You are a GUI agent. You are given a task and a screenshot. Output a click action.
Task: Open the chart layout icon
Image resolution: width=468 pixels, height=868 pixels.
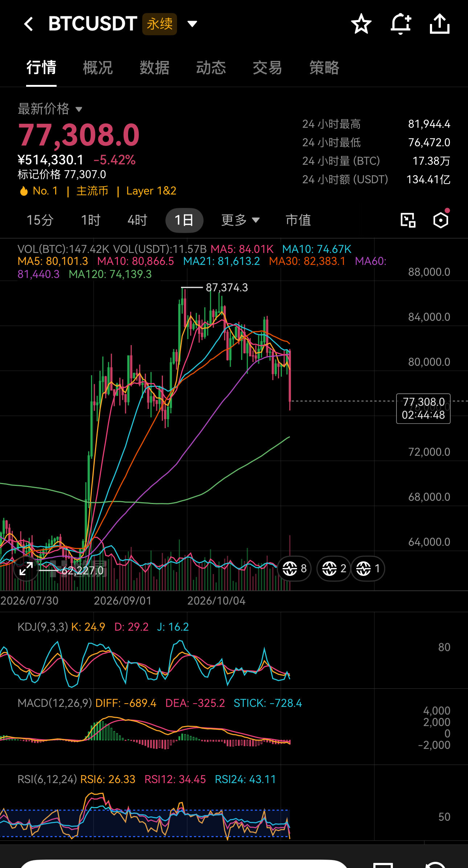(x=408, y=220)
